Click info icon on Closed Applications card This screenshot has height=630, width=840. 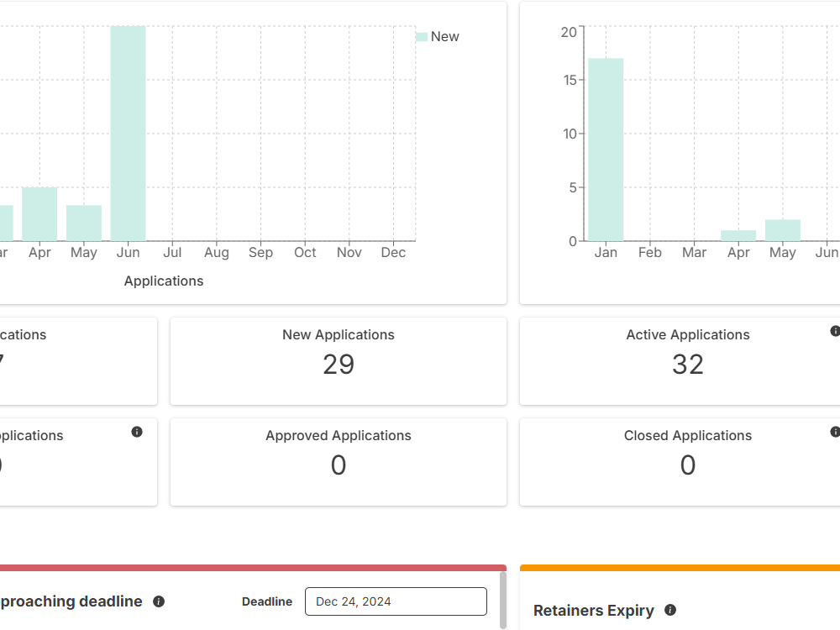835,432
